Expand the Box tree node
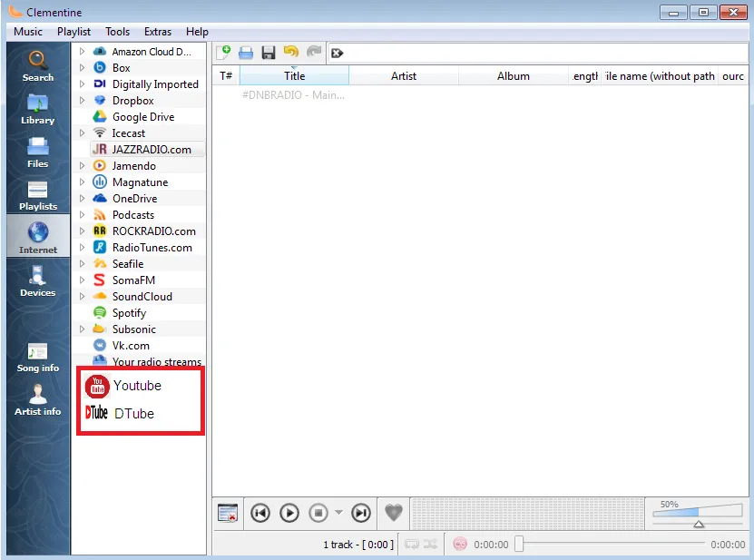The width and height of the screenshot is (754, 560). pyautogui.click(x=83, y=68)
